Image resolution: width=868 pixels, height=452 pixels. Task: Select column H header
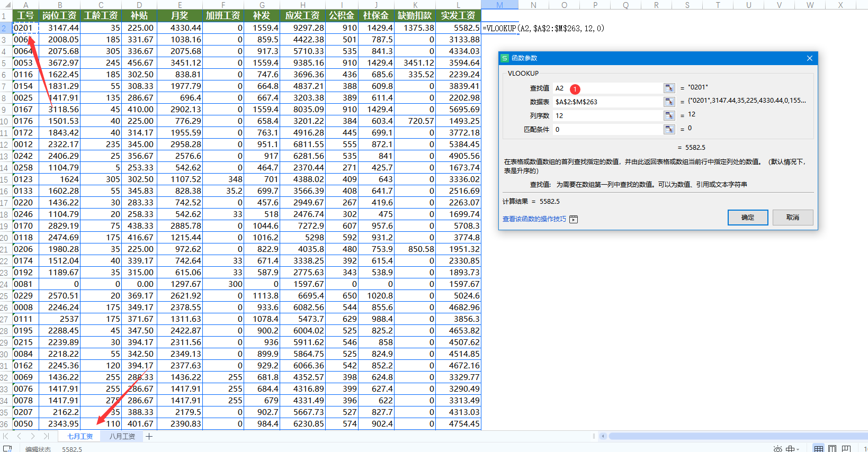point(302,5)
